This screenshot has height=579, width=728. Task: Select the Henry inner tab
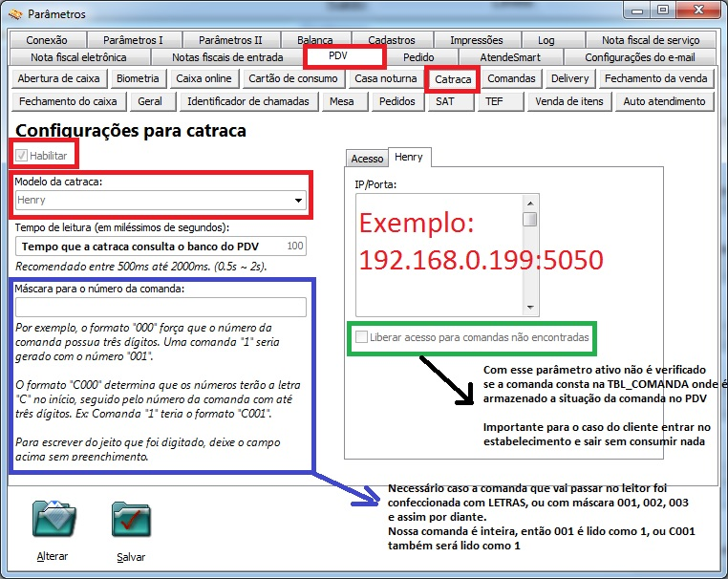pos(409,157)
